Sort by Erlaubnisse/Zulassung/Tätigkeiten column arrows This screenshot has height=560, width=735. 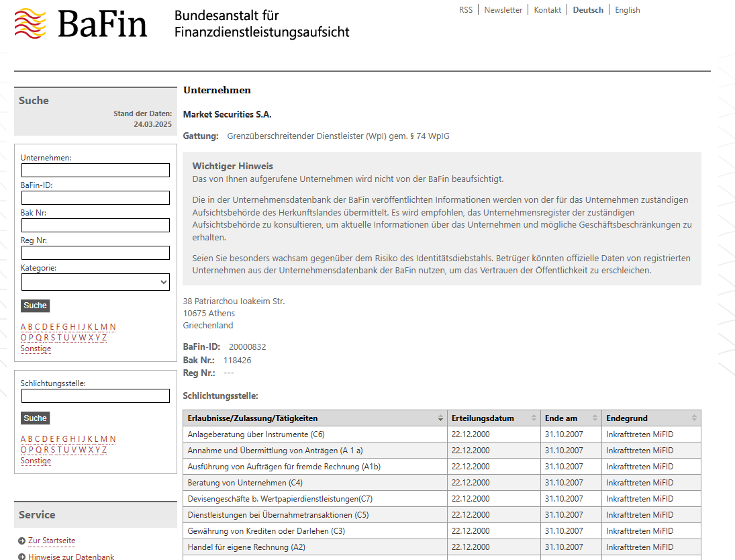pyautogui.click(x=440, y=418)
